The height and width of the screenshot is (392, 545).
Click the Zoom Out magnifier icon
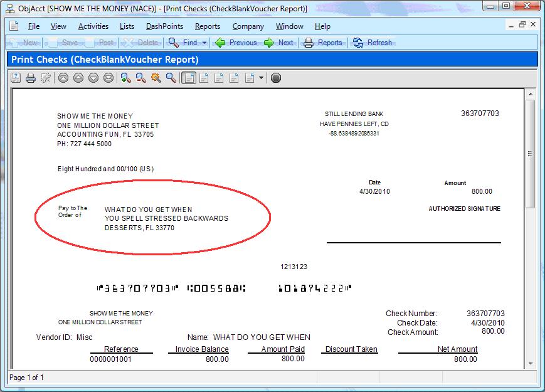[x=140, y=78]
